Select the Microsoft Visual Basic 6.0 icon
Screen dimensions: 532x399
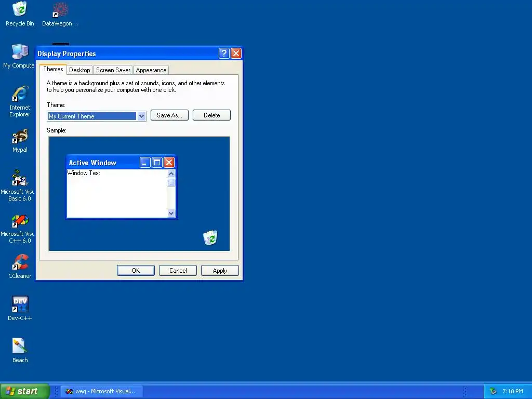click(x=19, y=185)
